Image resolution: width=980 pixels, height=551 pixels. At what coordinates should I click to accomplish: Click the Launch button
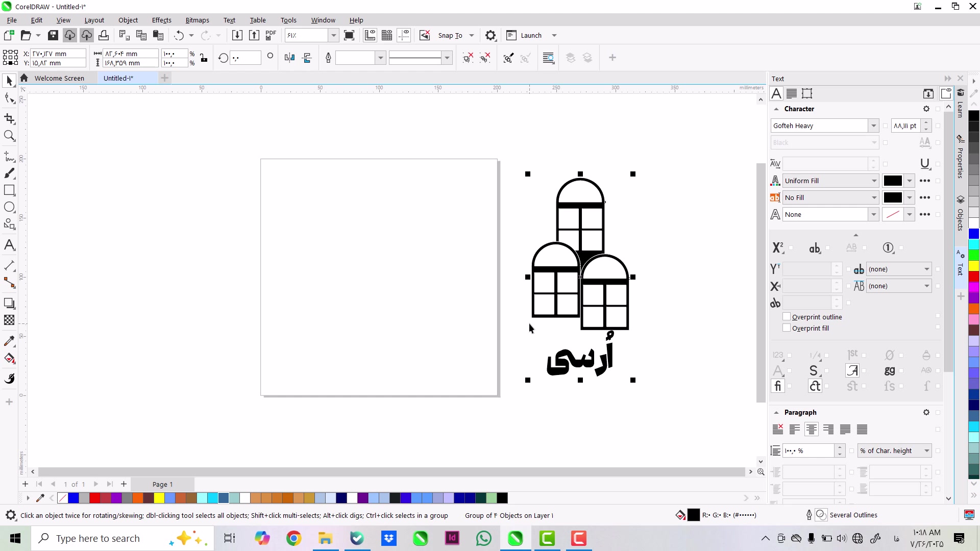pos(531,35)
